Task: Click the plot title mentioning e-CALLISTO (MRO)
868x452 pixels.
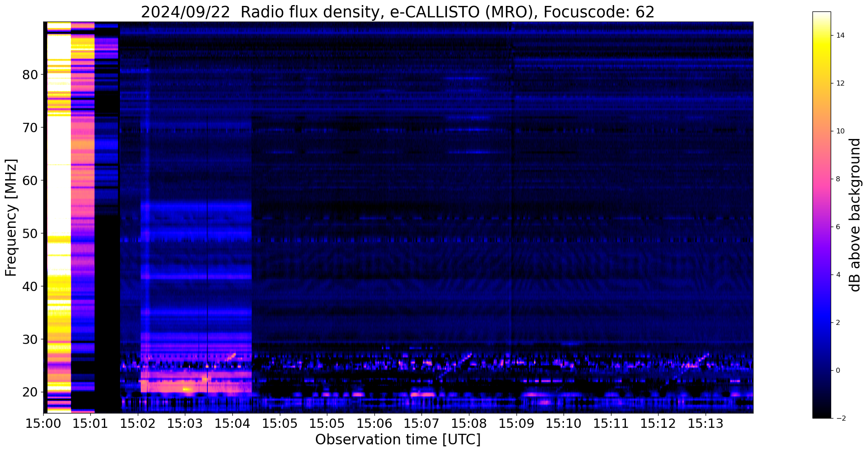Action: pyautogui.click(x=398, y=12)
